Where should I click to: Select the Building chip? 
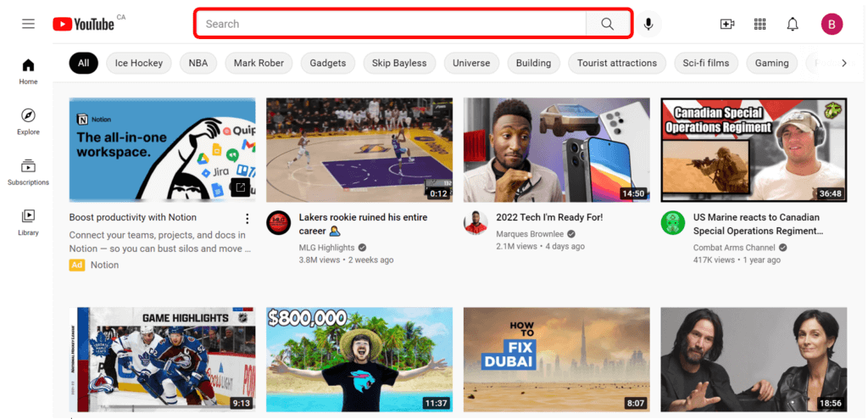tap(534, 63)
